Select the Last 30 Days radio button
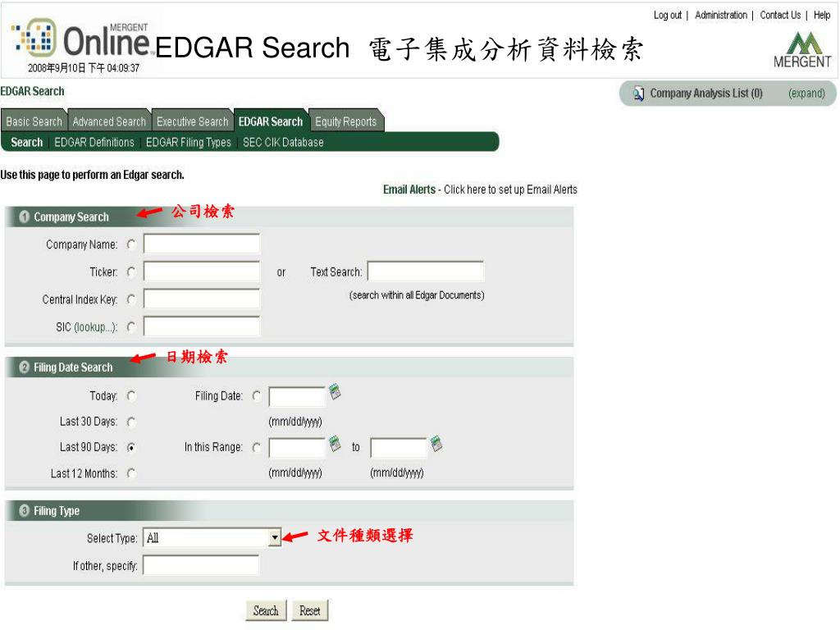The image size is (840, 630). click(131, 422)
